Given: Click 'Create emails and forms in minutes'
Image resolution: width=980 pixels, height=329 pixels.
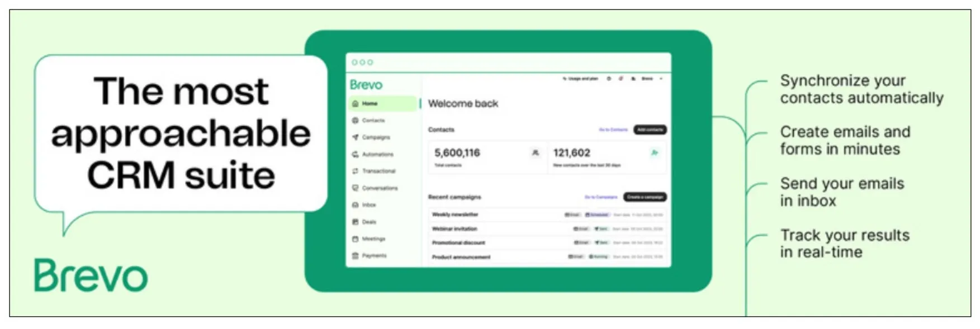Looking at the screenshot, I should pyautogui.click(x=845, y=141).
